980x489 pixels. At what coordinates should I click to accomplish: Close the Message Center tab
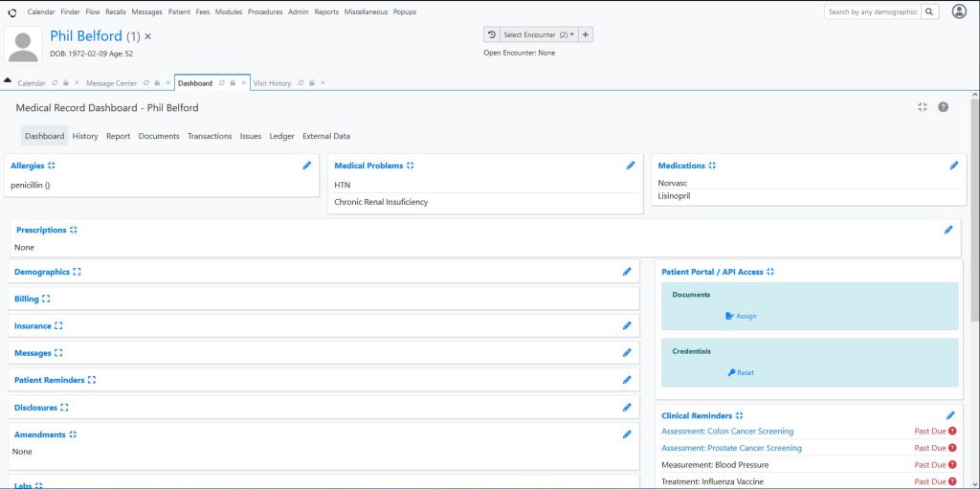167,83
